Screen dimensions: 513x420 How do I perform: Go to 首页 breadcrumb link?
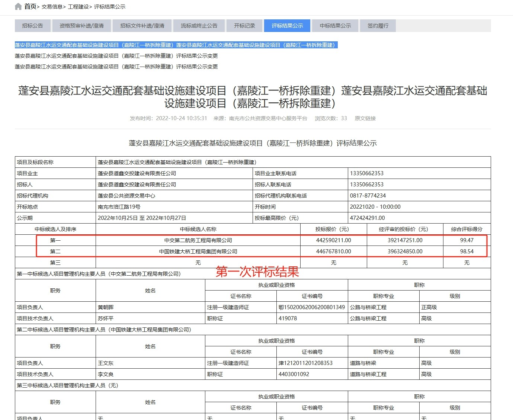click(30, 6)
